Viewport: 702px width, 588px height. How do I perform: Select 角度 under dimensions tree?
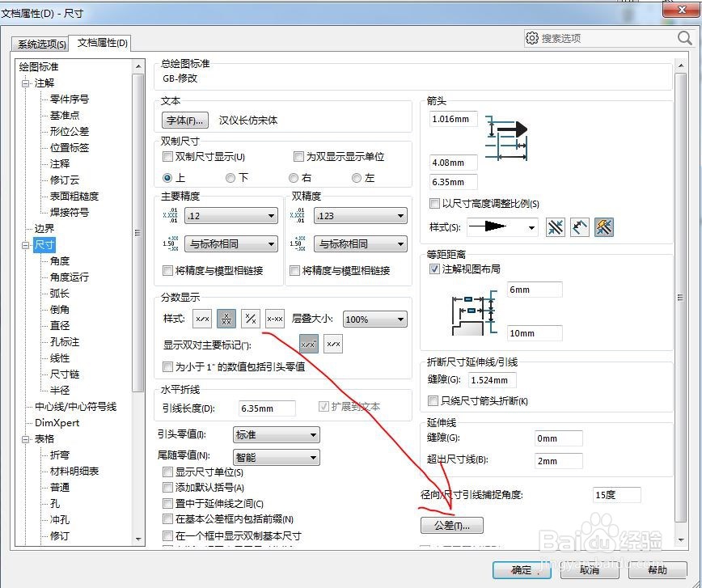pyautogui.click(x=60, y=261)
